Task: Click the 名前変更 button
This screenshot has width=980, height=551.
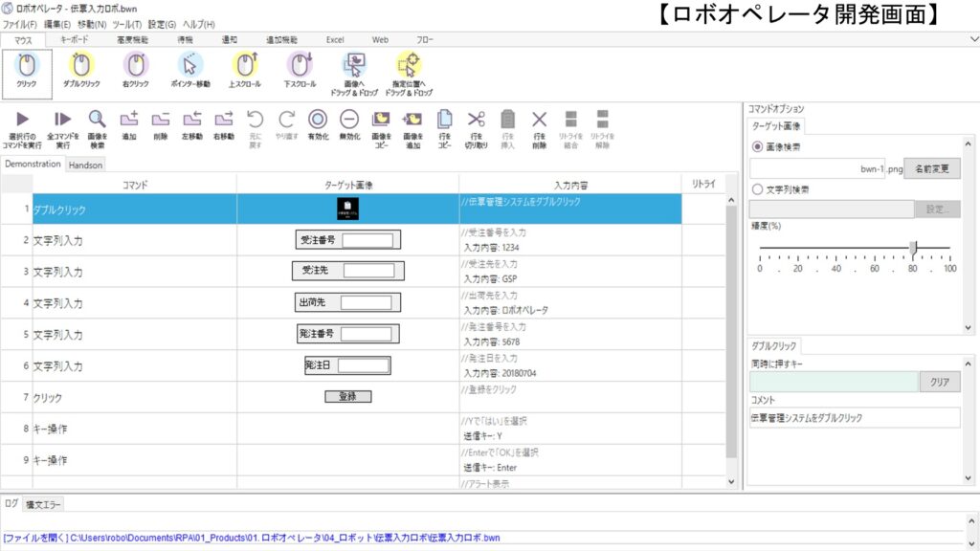Action: click(x=931, y=168)
